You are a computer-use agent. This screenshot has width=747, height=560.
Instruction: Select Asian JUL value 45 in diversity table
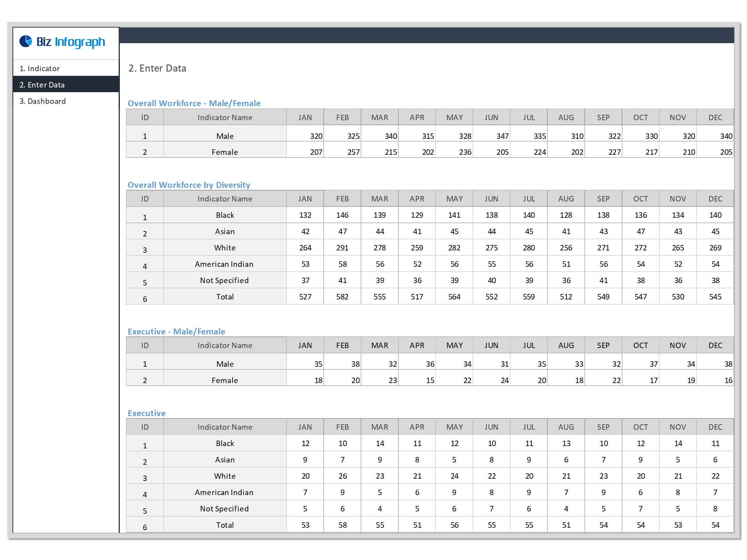tap(529, 231)
